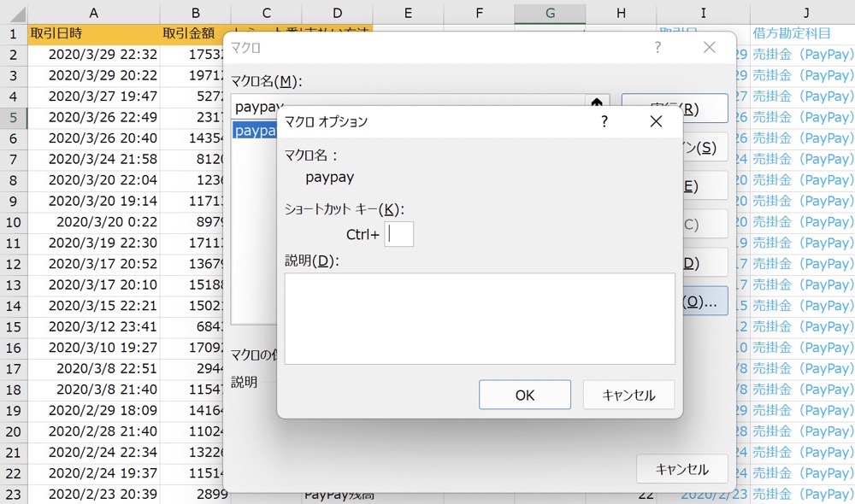Click the Step In (S) button in Macro dialog
The width and height of the screenshot is (855, 504).
(705, 147)
